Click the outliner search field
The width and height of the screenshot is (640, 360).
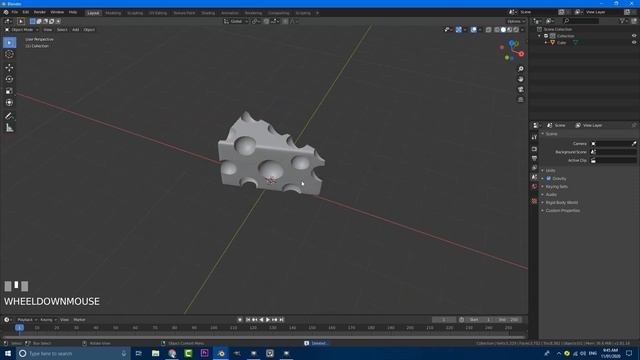coord(581,21)
